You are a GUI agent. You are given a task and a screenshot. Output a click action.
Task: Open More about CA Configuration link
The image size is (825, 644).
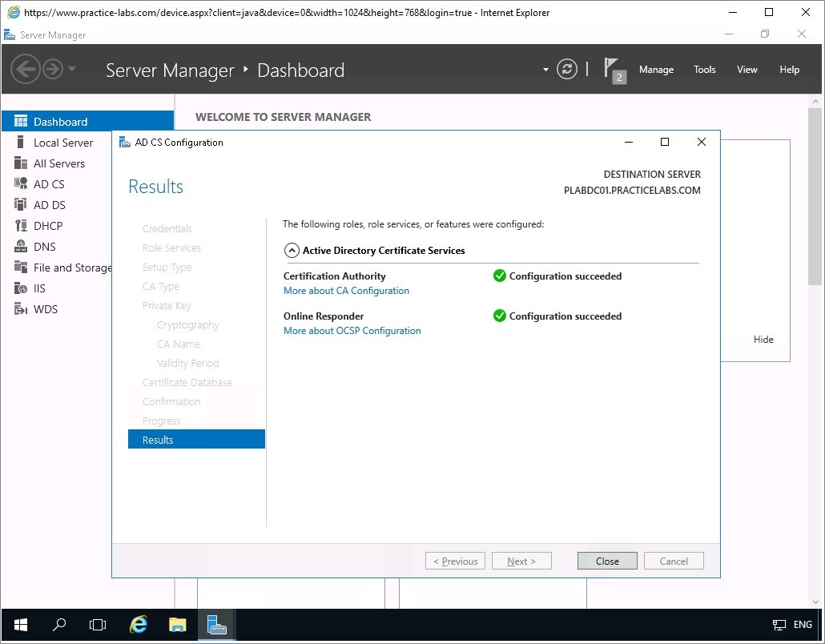(x=346, y=291)
